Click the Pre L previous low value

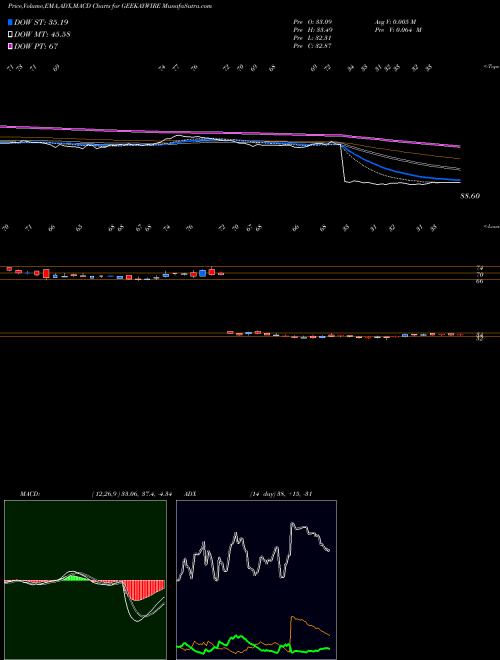[x=313, y=38]
